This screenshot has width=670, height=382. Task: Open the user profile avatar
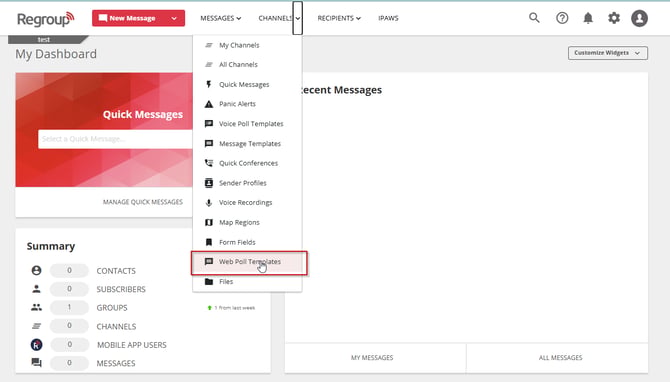click(639, 18)
